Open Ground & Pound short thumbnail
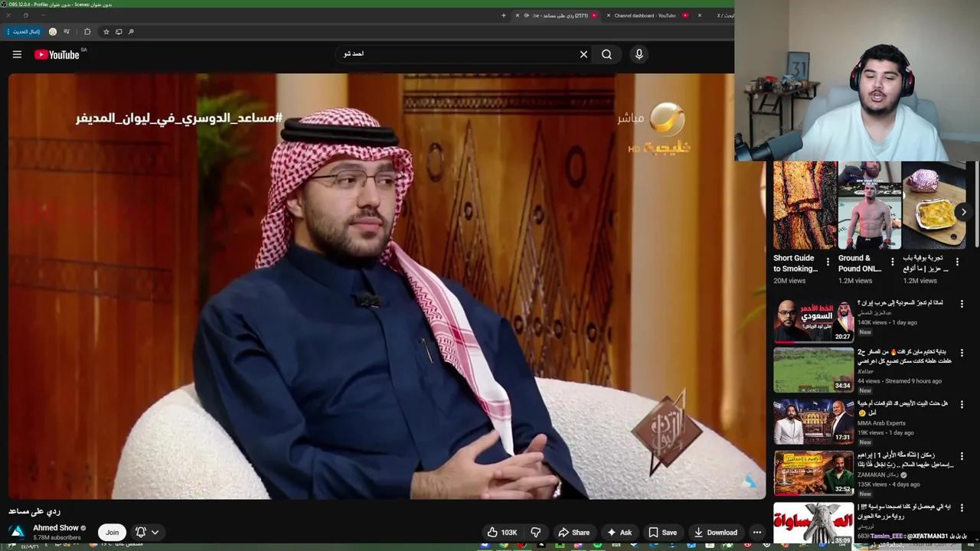The width and height of the screenshot is (980, 551). pos(869,205)
